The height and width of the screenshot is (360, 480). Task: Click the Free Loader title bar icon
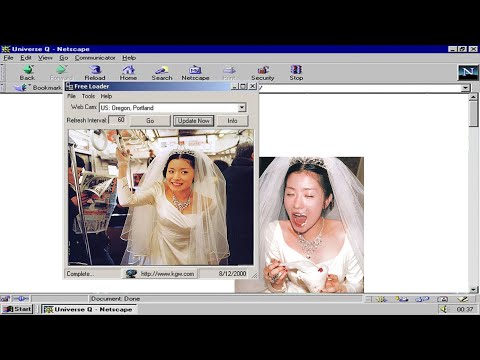pyautogui.click(x=69, y=86)
